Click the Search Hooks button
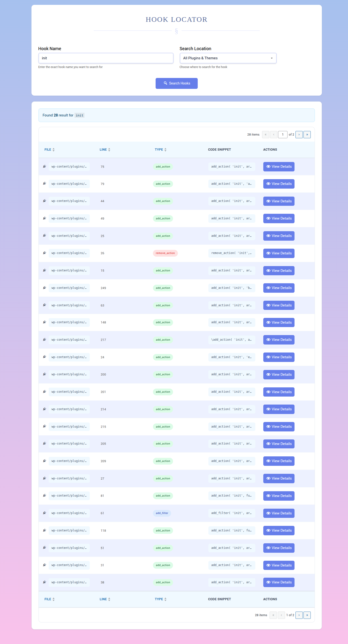The height and width of the screenshot is (644, 348). coord(176,83)
